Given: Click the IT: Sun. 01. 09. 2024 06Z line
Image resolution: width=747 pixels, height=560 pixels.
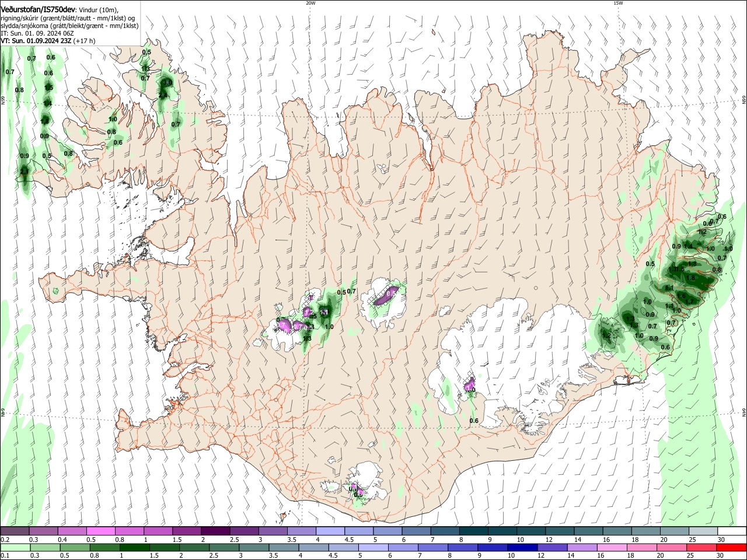Looking at the screenshot, I should pos(37,33).
